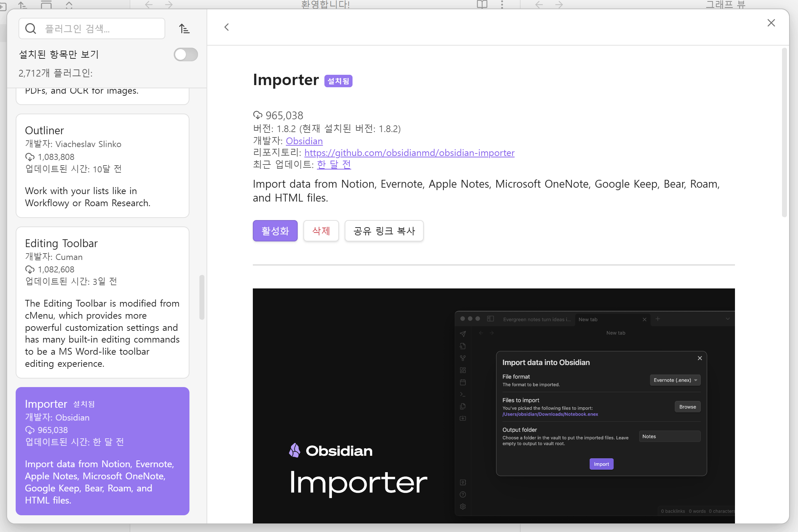Click the 한 달 전 last update link
This screenshot has width=798, height=532.
point(334,164)
